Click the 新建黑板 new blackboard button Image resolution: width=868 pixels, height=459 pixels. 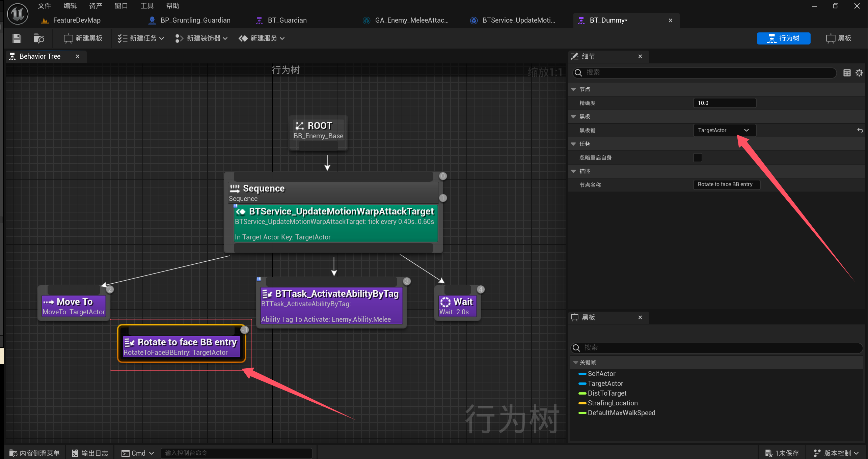pos(83,38)
